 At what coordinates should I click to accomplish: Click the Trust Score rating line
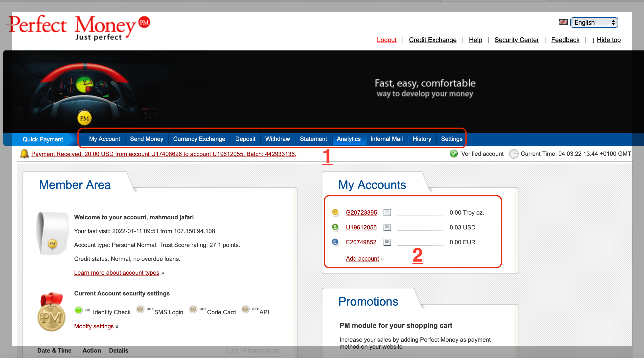click(157, 245)
